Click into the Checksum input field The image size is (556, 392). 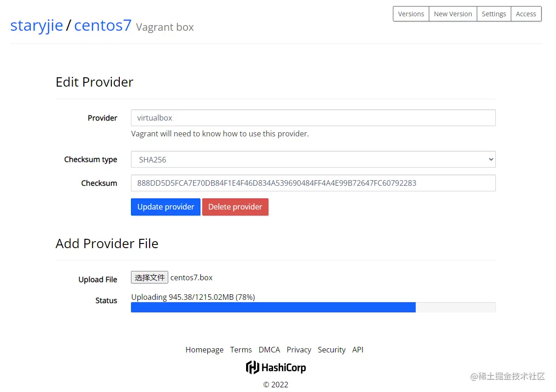click(313, 183)
